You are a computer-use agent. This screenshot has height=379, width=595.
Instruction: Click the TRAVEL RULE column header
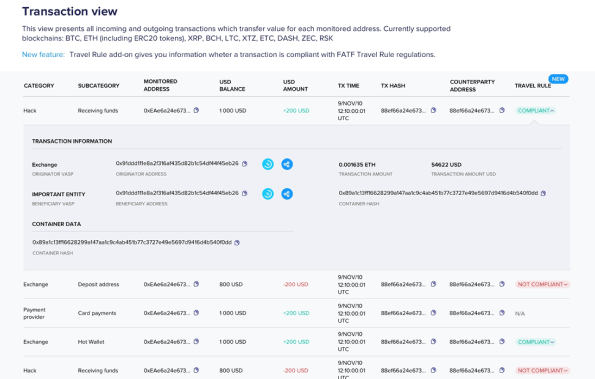point(533,86)
